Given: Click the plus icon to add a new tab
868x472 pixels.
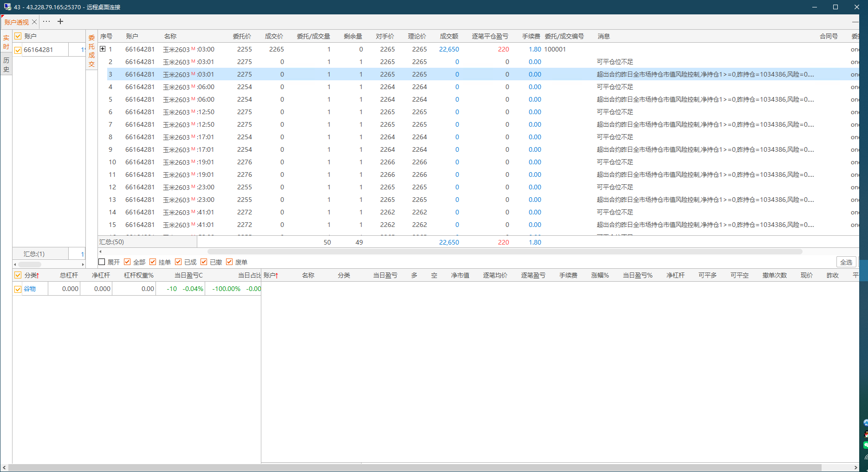Looking at the screenshot, I should (x=60, y=21).
